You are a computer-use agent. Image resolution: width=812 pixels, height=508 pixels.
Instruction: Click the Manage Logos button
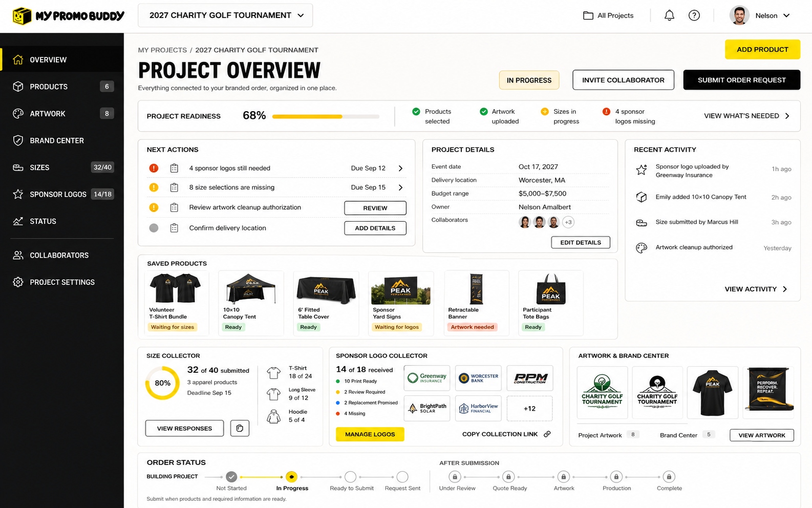[370, 434]
